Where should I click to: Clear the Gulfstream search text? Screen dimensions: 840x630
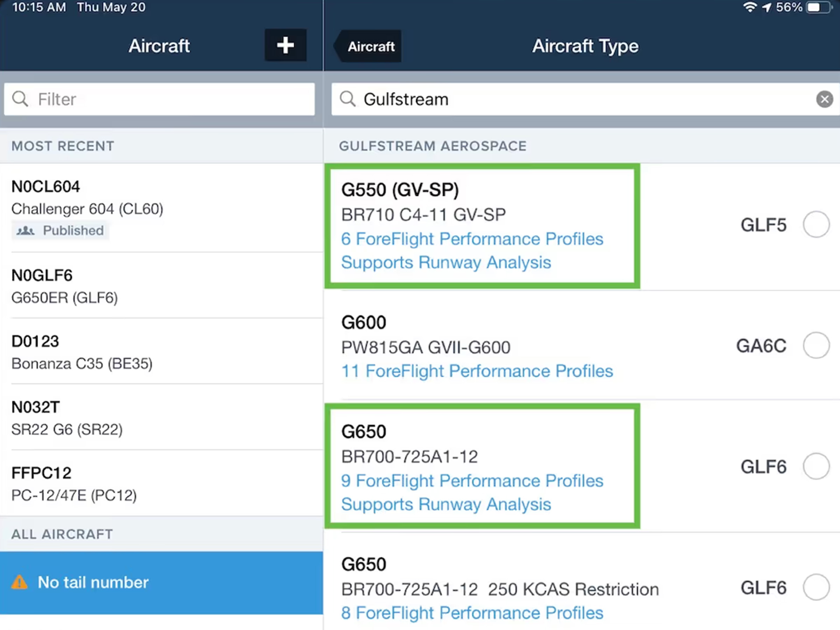825,99
